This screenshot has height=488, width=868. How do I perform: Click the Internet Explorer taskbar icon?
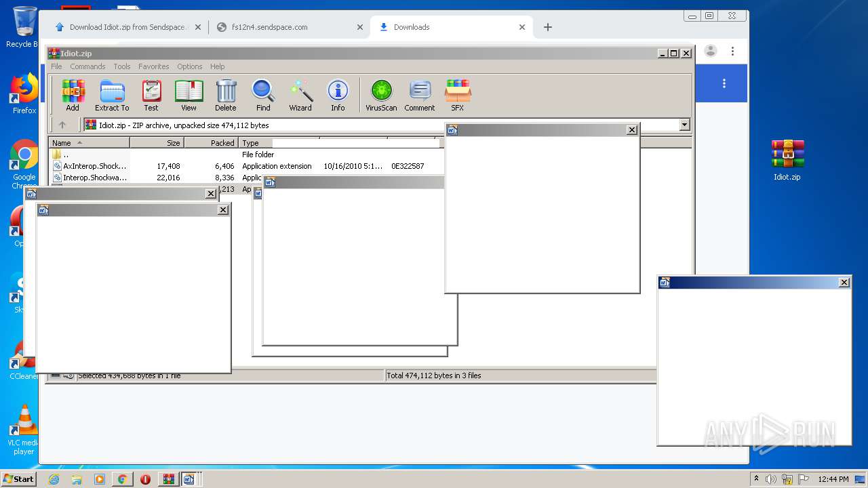pyautogui.click(x=54, y=479)
